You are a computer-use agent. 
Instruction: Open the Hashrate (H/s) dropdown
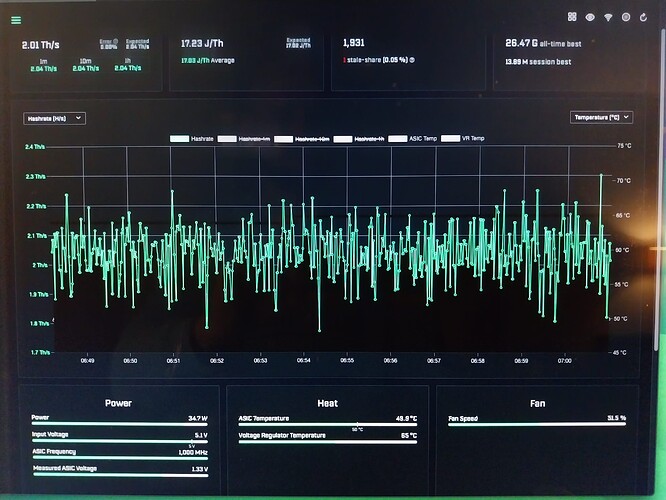point(54,119)
